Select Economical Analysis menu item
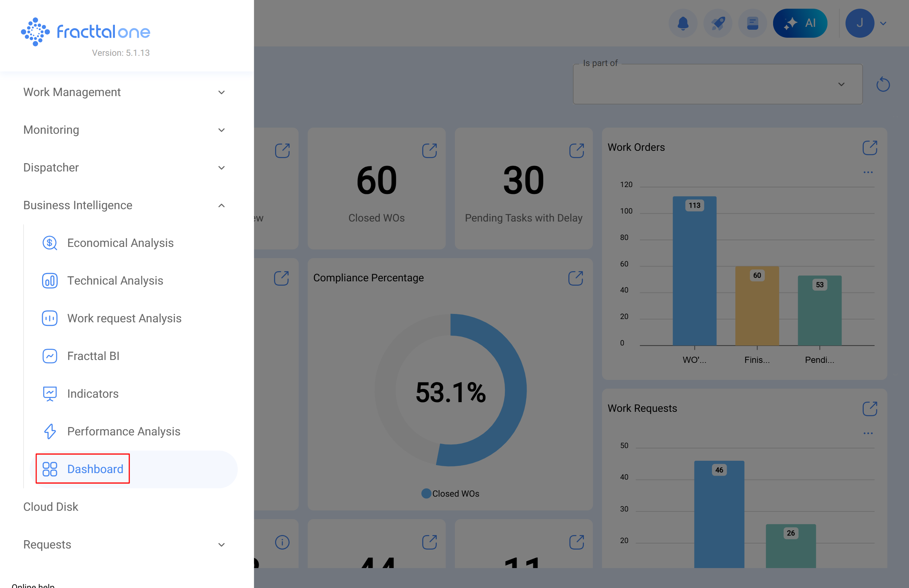The width and height of the screenshot is (909, 588). (x=120, y=243)
